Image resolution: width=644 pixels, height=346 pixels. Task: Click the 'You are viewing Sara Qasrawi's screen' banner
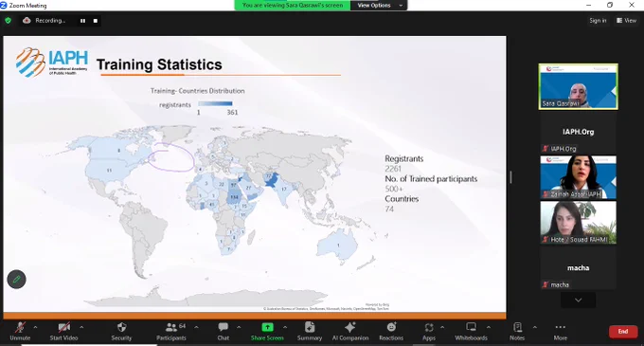pos(293,6)
